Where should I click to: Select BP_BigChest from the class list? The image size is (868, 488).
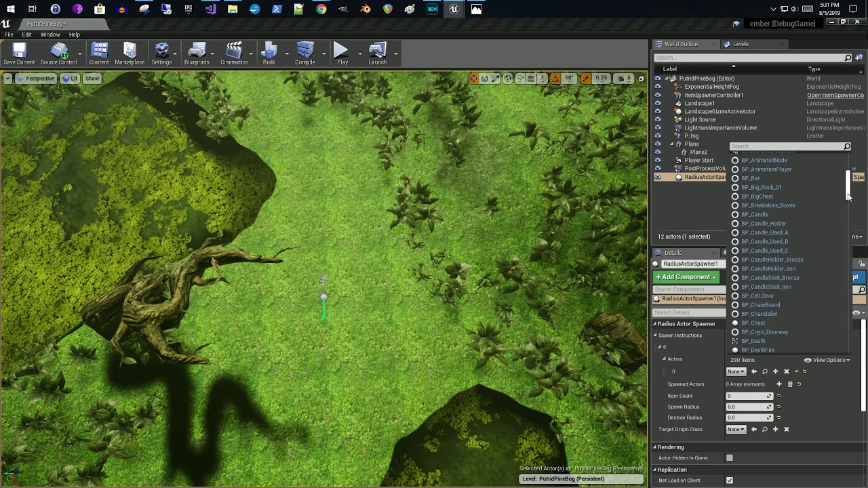[x=757, y=197]
